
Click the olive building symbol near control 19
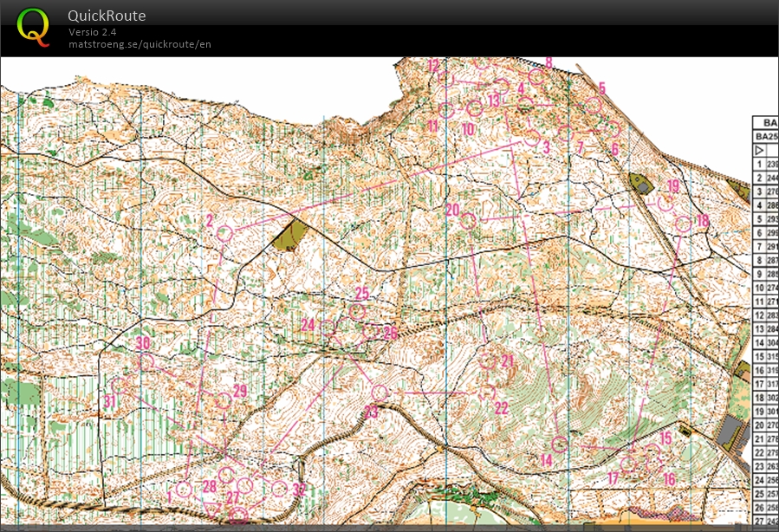click(x=642, y=184)
